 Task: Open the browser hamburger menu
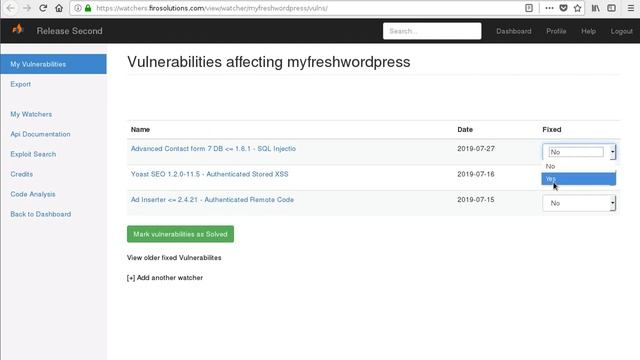[x=631, y=8]
